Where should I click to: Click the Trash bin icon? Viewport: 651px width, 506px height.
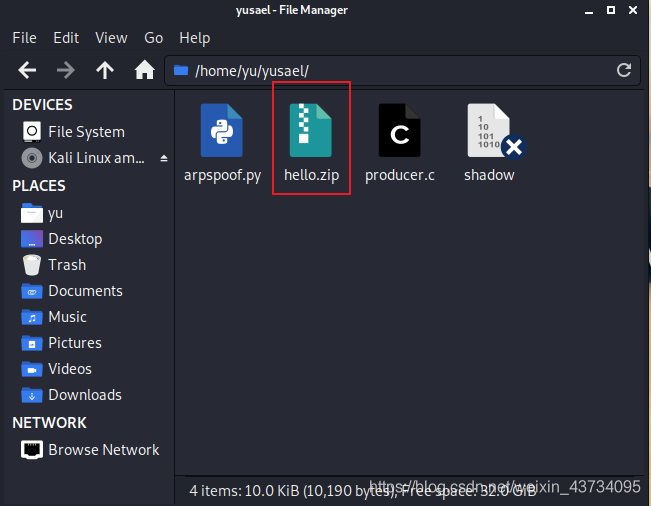pyautogui.click(x=32, y=265)
